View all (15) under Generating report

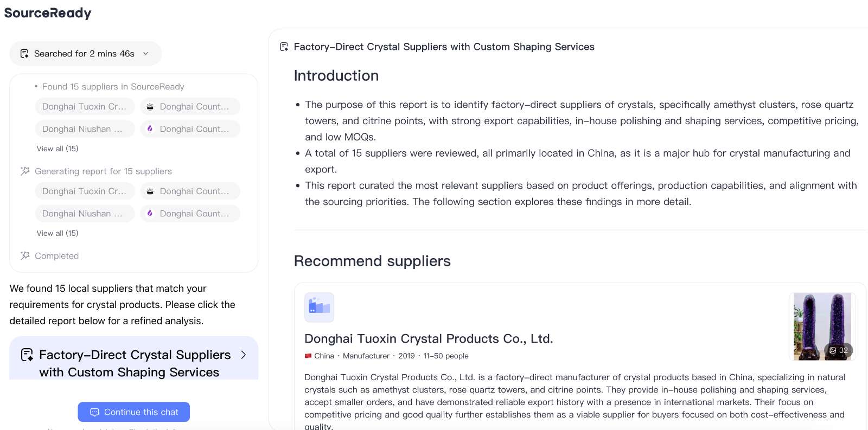(58, 233)
